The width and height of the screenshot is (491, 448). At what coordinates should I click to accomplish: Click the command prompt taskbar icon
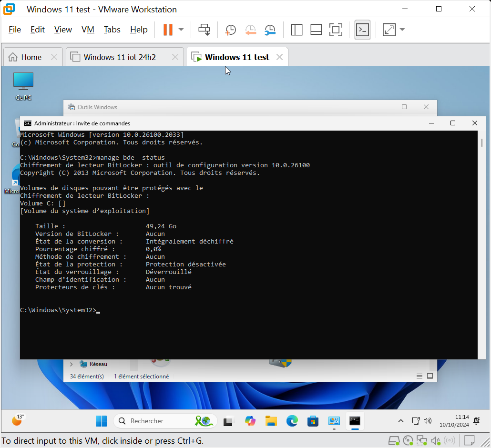355,421
